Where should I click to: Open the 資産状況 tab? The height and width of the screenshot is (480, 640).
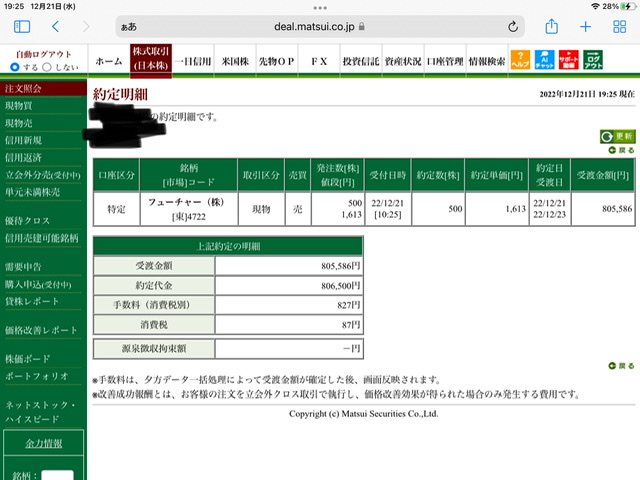(x=403, y=61)
